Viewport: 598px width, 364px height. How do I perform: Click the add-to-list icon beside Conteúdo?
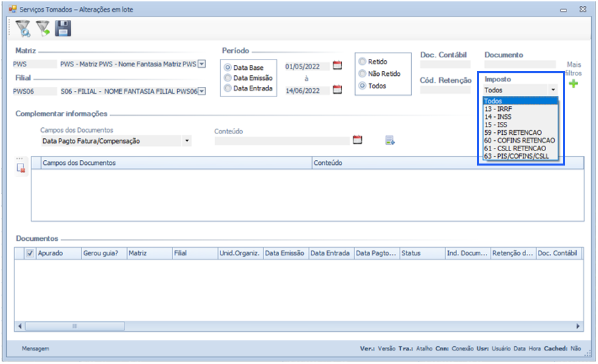(x=390, y=140)
